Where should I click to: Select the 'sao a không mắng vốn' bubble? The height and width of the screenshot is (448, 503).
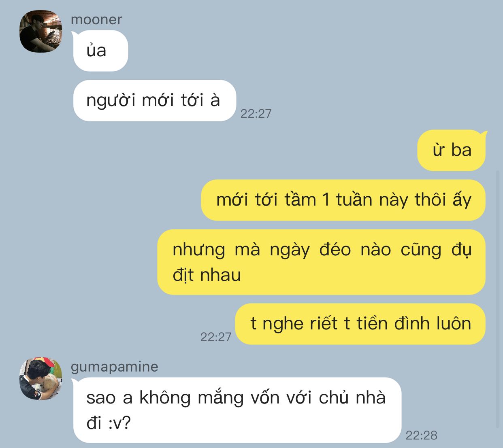coord(237,410)
